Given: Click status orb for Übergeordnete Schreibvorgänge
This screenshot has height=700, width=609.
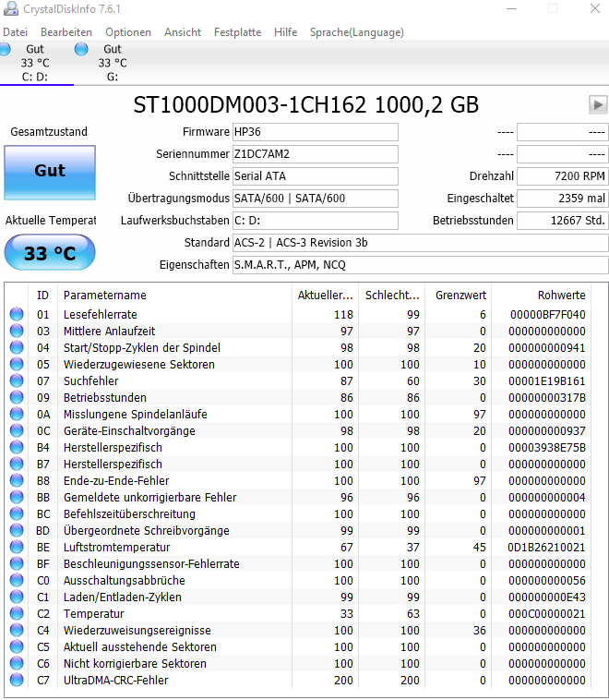Looking at the screenshot, I should 17,530.
